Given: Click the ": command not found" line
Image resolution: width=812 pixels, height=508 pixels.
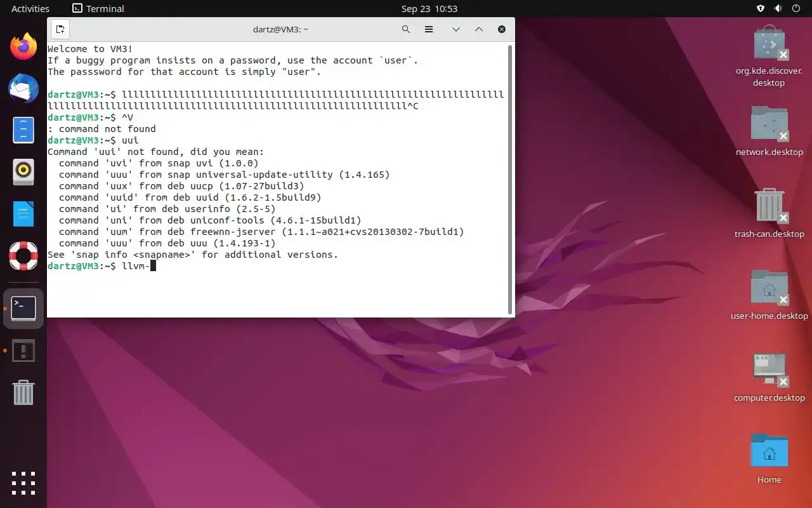Looking at the screenshot, I should click(x=101, y=129).
